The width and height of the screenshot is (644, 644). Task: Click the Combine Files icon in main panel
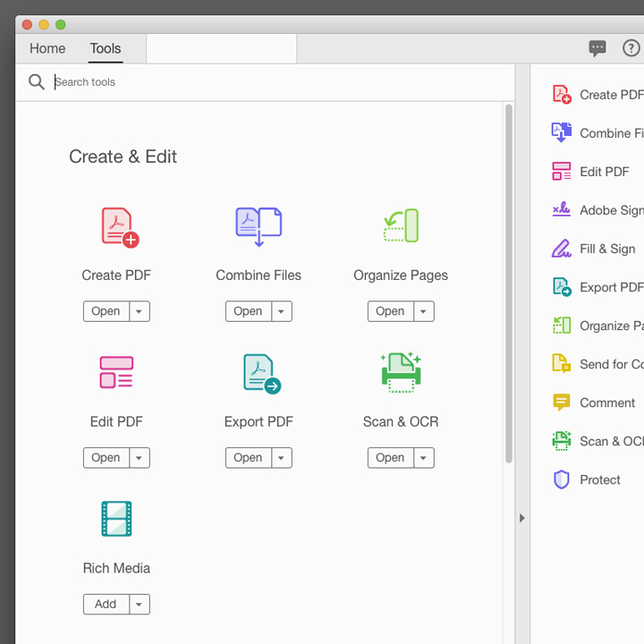[258, 226]
